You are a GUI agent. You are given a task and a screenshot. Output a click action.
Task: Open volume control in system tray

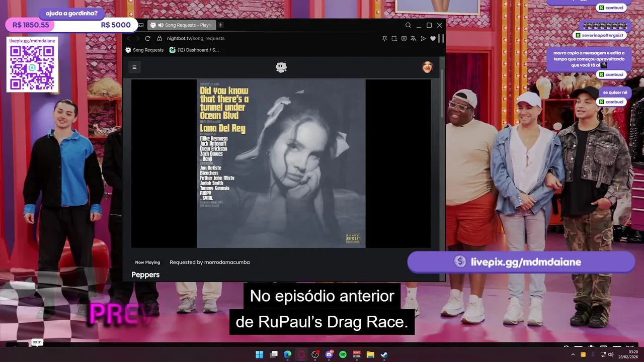pos(611,354)
